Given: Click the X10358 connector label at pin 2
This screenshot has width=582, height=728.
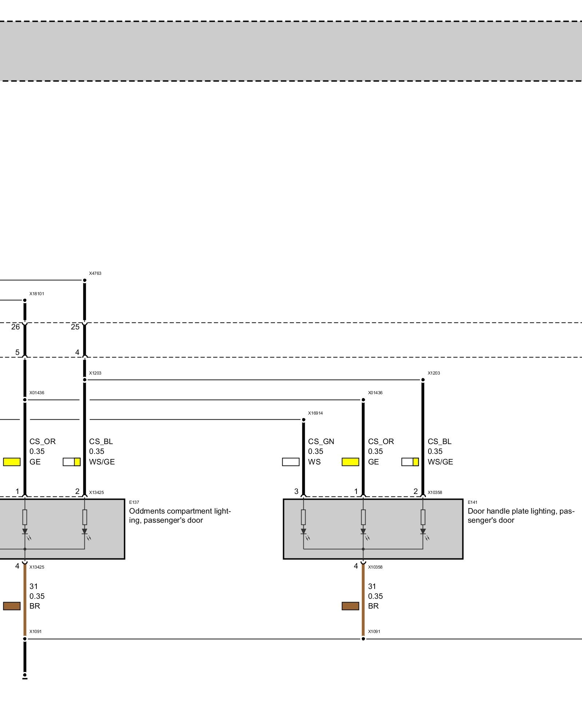Looking at the screenshot, I should 435,492.
